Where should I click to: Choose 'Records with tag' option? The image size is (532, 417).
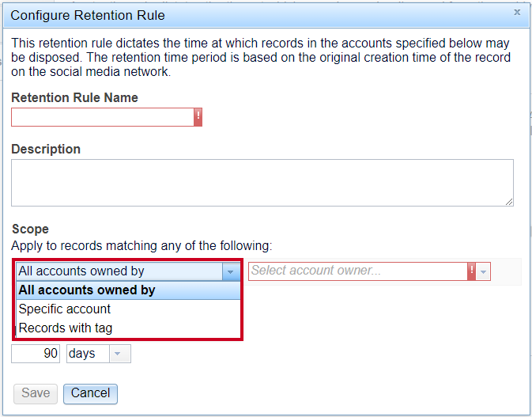click(x=128, y=328)
